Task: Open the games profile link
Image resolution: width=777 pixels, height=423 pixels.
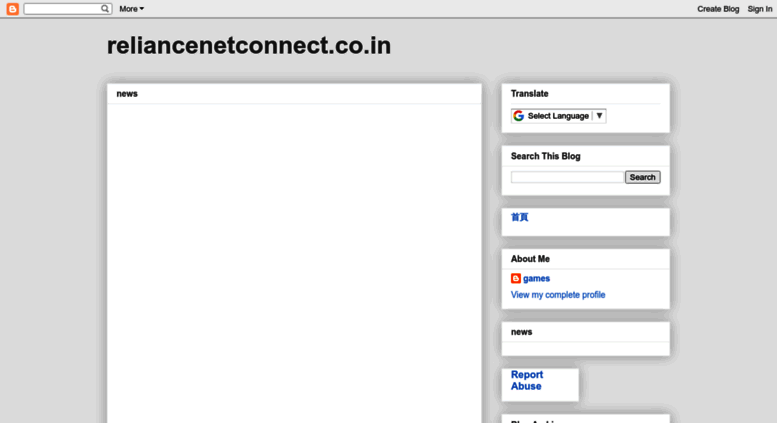Action: tap(536, 278)
